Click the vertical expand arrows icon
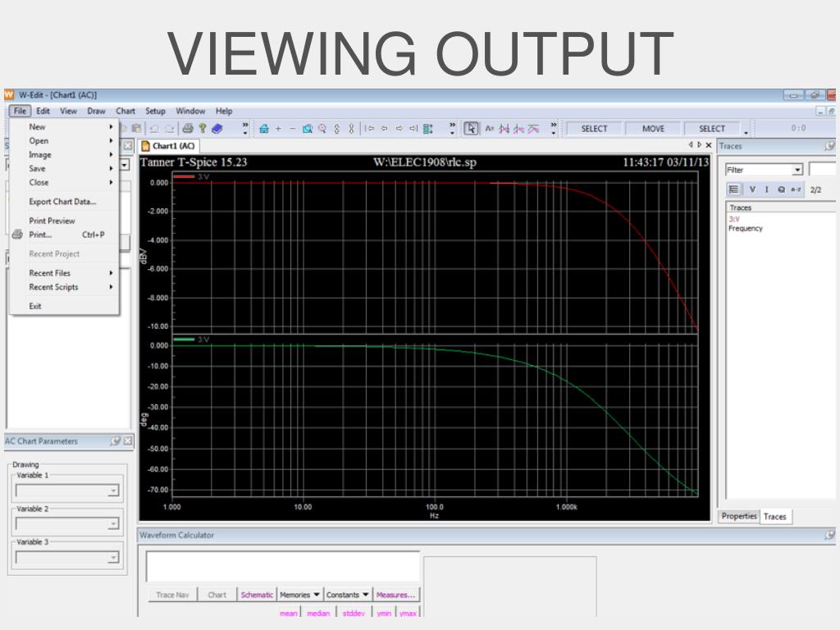Viewport: 840px width, 630px height. pos(337,129)
